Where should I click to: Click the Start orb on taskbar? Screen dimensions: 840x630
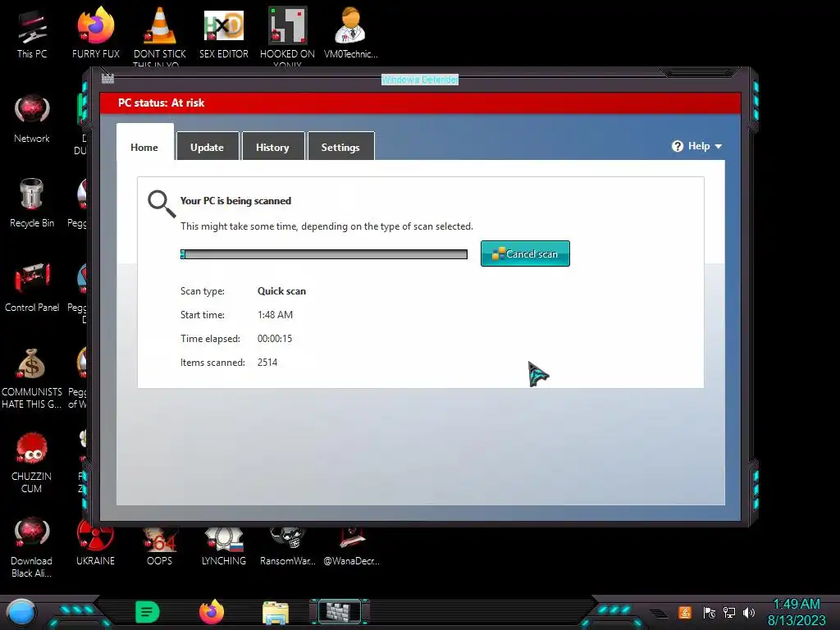point(21,612)
